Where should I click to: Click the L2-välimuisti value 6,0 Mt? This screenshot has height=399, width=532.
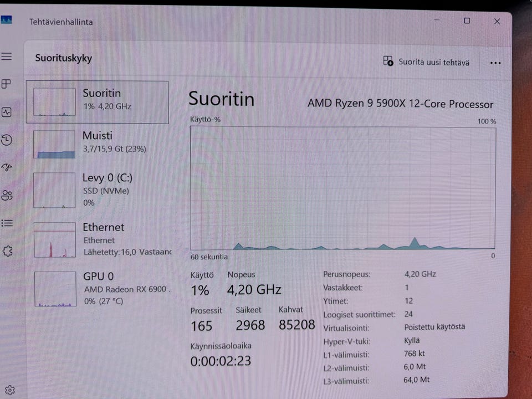click(415, 367)
